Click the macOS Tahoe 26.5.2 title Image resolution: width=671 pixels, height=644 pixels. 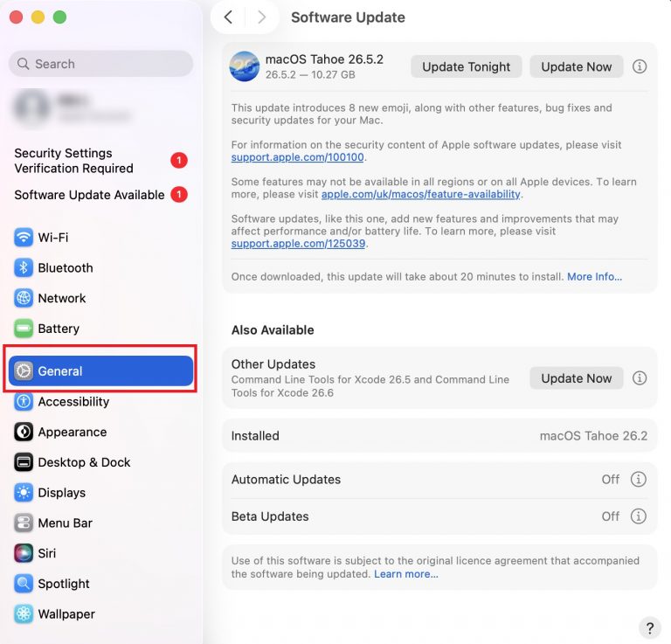coord(324,59)
